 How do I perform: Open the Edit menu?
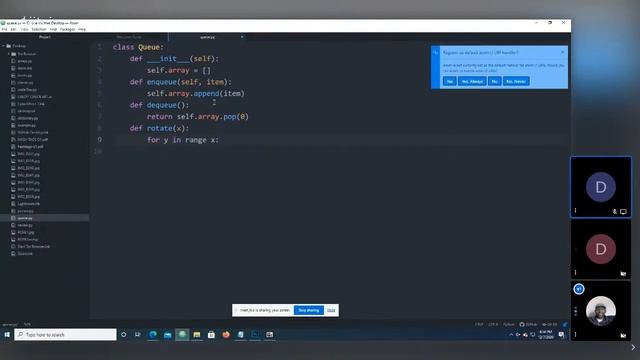pos(13,29)
